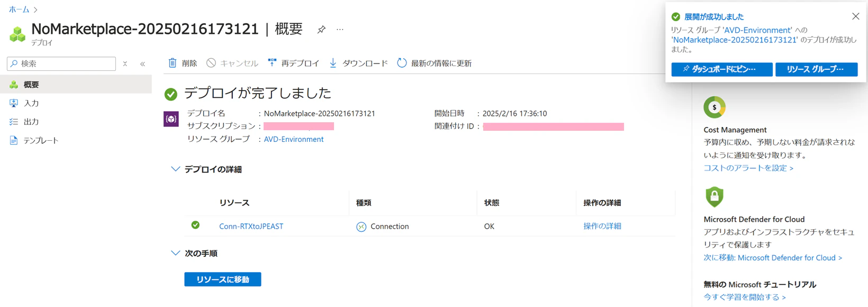Click the 種類 column header
Screen dimensions: 868x307
coord(364,203)
